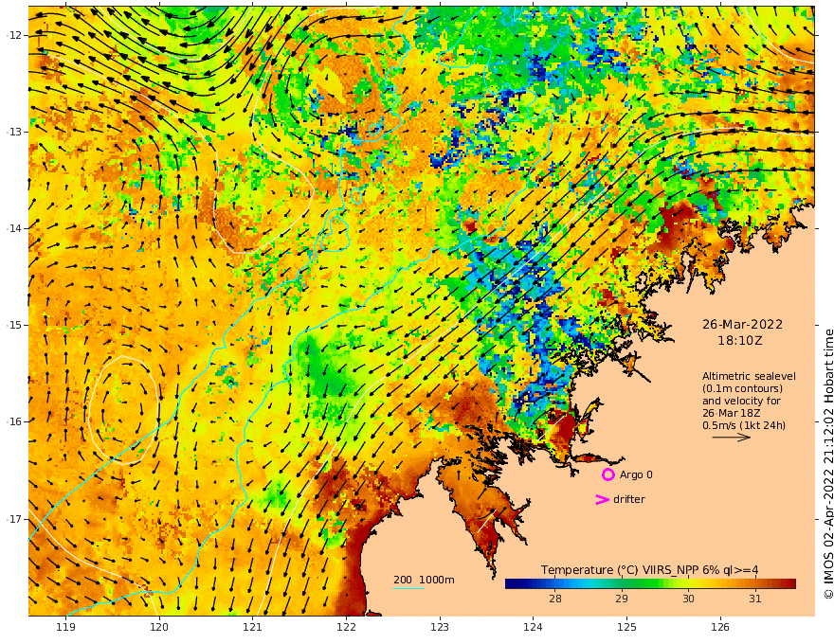Click the "Argo 0" legend label

[636, 474]
